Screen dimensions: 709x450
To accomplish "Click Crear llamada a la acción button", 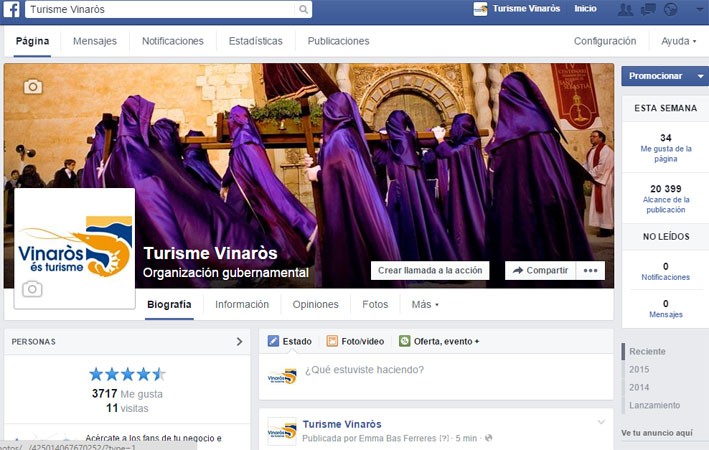I will (x=431, y=270).
